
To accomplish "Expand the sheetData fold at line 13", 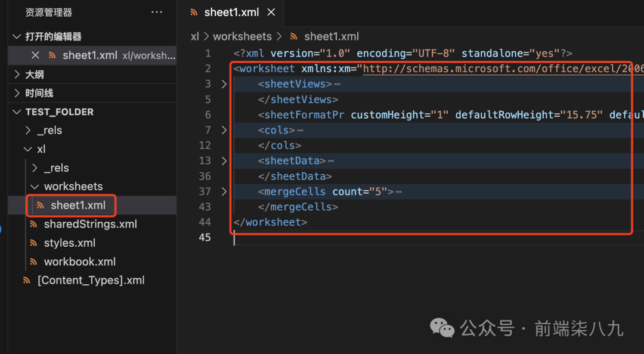I will pos(224,161).
